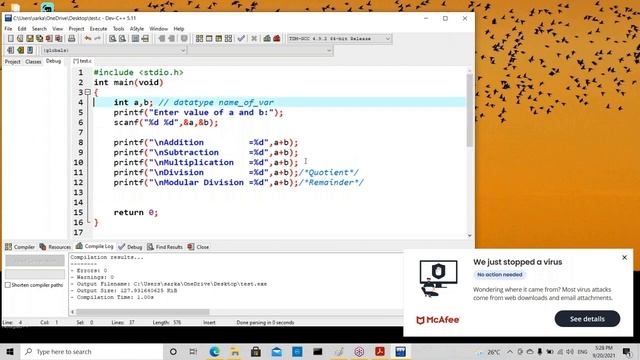Viewport: 640px width, 360px height.
Task: Click the Go to function icon
Action: click(136, 38)
